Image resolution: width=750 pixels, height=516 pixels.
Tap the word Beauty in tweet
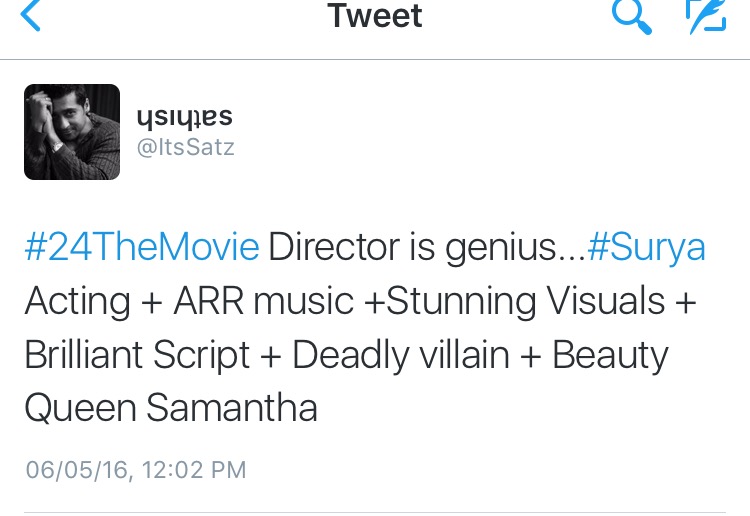[610, 355]
